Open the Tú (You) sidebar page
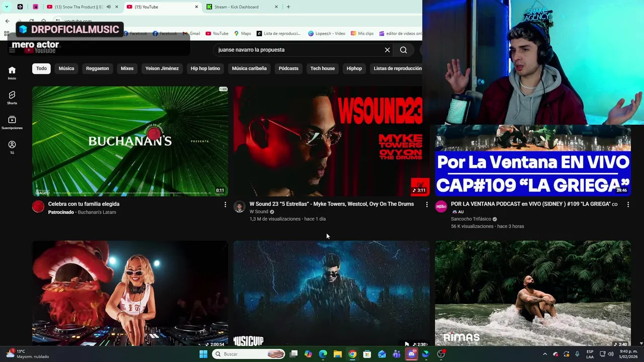The image size is (644, 362). (x=12, y=147)
